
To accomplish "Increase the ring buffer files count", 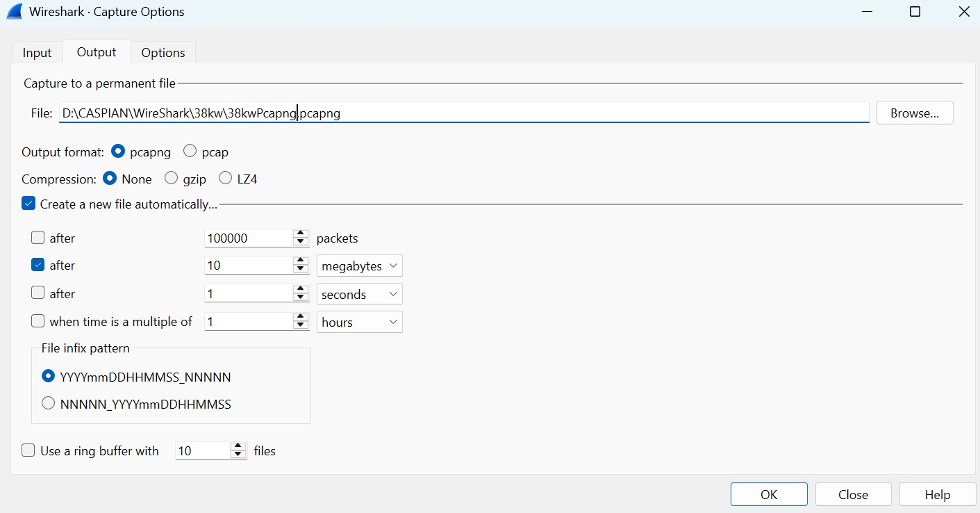I will click(x=238, y=446).
